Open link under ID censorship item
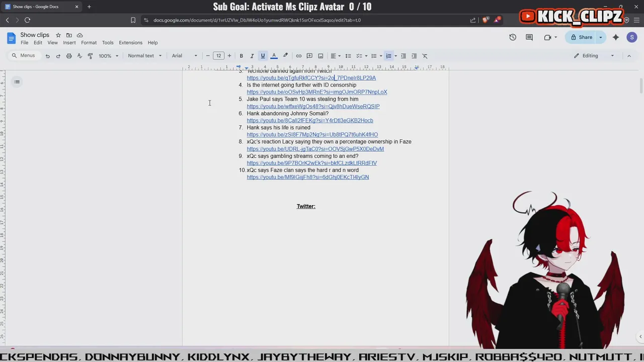 (317, 92)
